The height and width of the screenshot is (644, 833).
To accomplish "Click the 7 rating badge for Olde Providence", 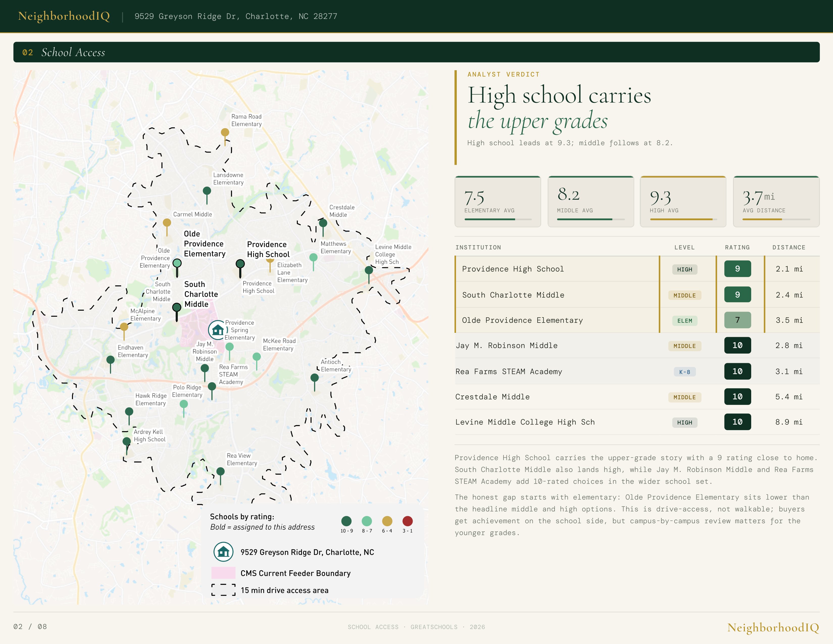I will [x=738, y=320].
